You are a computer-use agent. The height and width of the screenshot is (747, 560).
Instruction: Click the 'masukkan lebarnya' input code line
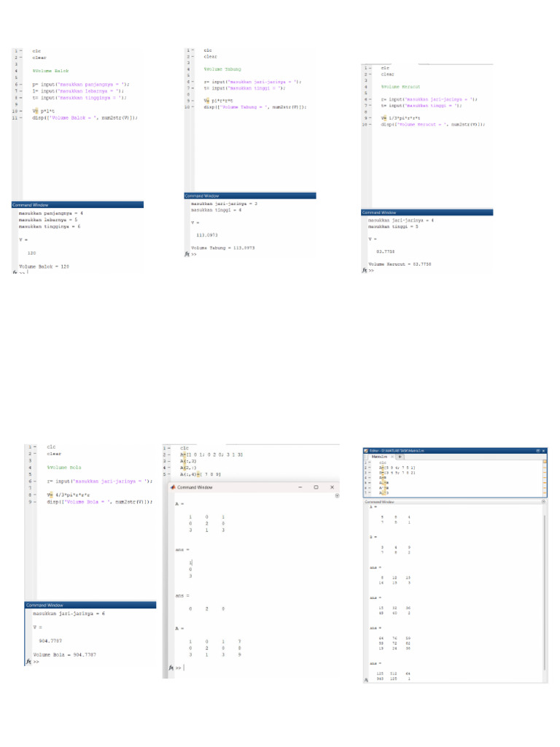(x=78, y=91)
